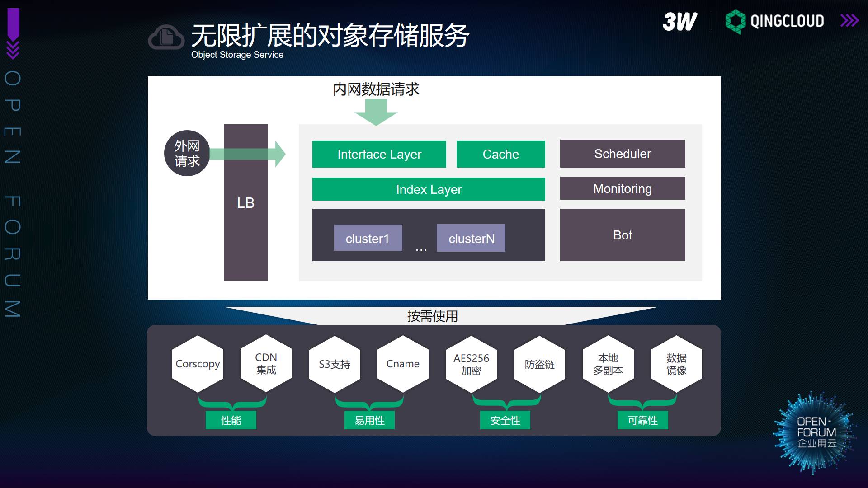Click the clusterN box
This screenshot has height=488, width=868.
point(471,238)
